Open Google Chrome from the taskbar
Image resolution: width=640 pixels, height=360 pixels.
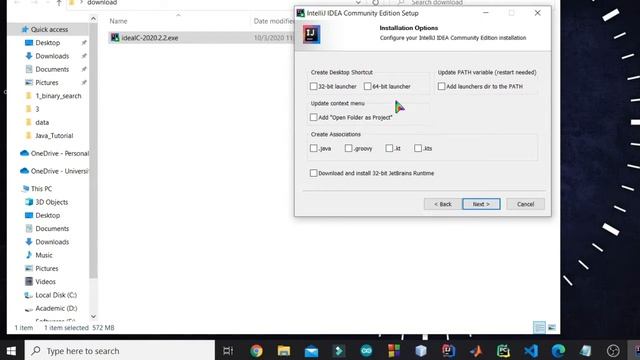(256, 351)
